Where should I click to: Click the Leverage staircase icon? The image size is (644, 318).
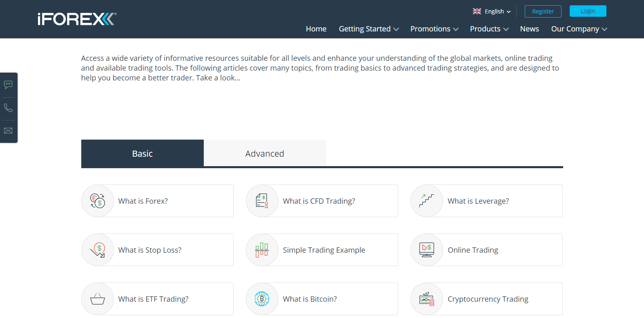(x=427, y=200)
